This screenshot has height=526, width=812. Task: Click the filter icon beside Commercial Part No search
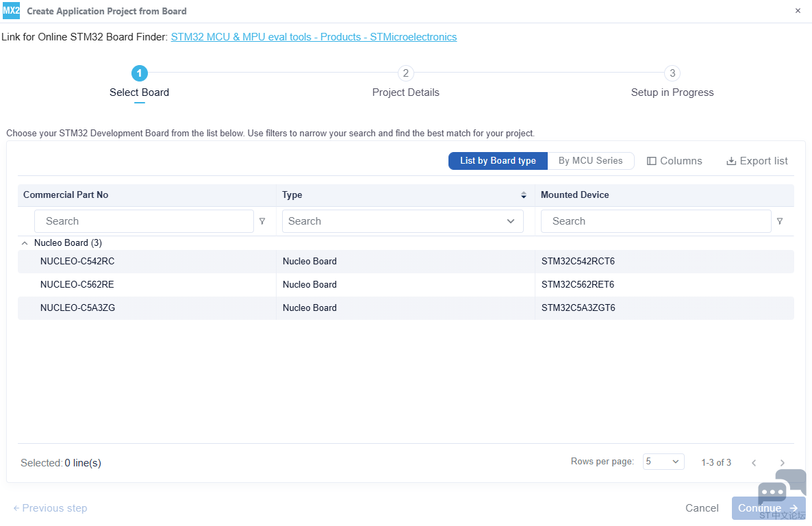(262, 221)
